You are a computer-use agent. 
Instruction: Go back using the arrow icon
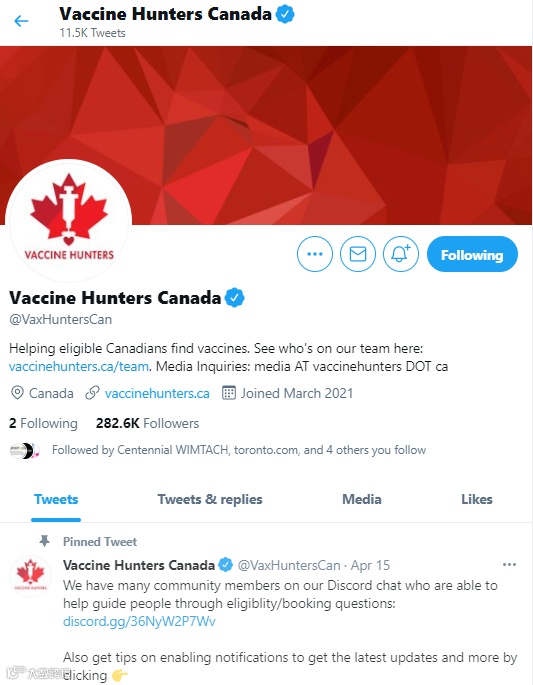coord(21,21)
